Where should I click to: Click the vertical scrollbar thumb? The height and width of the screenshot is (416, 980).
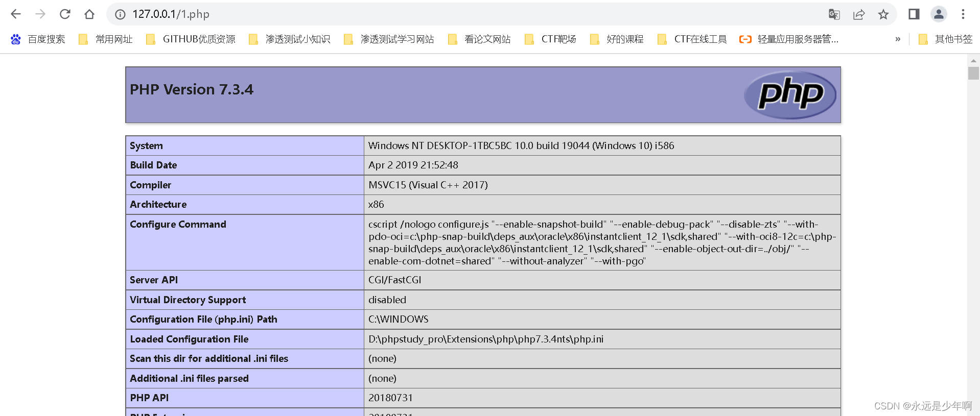click(x=973, y=73)
